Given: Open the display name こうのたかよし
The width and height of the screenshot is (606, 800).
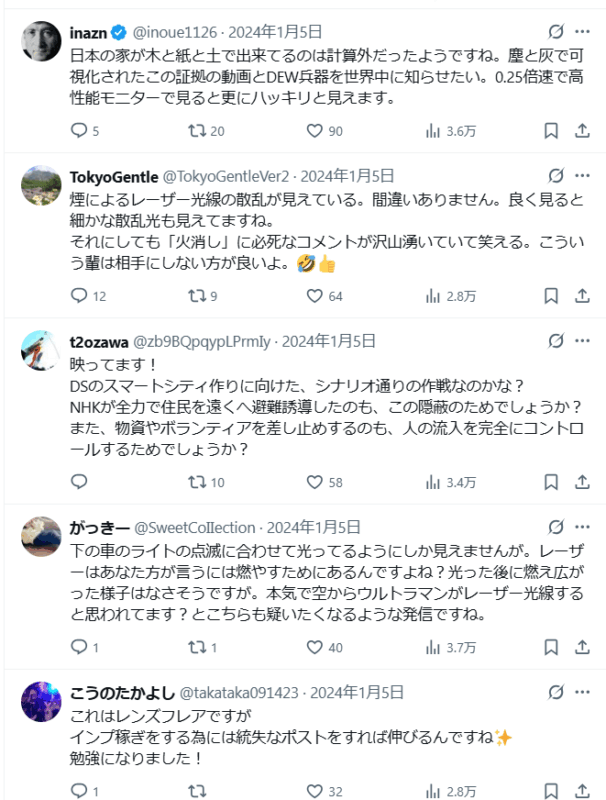Looking at the screenshot, I should click(x=121, y=691).
